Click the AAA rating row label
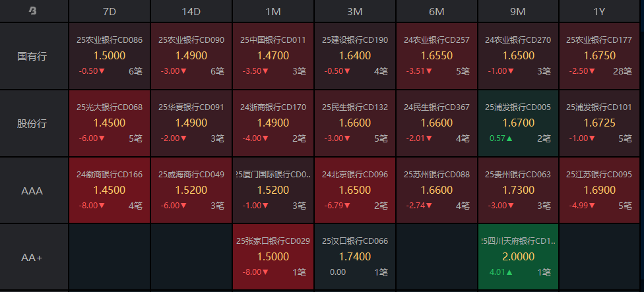 (33, 191)
